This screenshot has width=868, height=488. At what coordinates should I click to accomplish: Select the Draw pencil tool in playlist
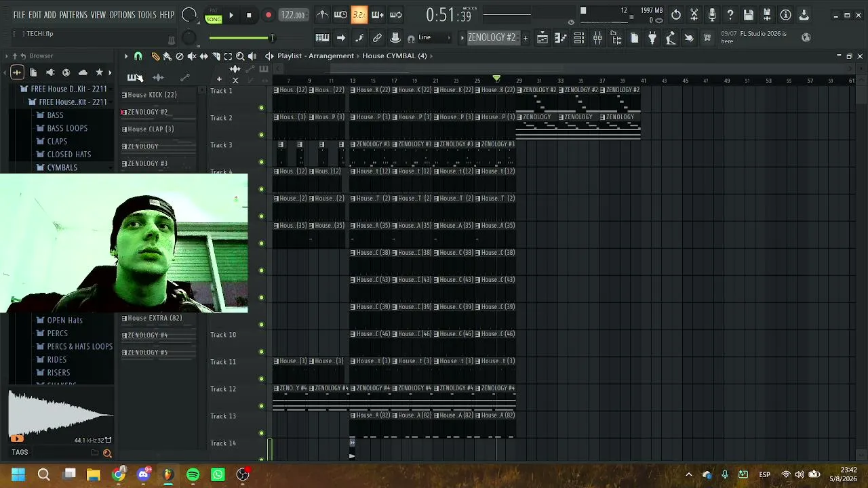155,56
